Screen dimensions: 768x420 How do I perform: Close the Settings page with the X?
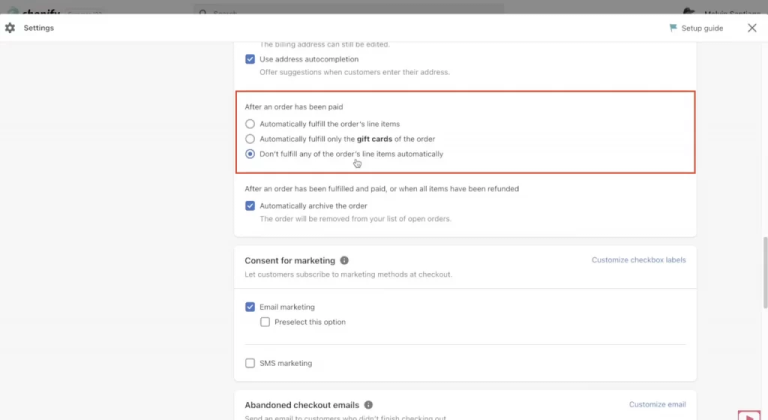(x=752, y=28)
